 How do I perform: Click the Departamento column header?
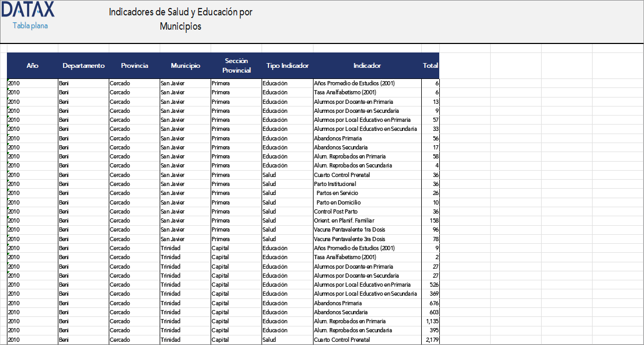(83, 66)
